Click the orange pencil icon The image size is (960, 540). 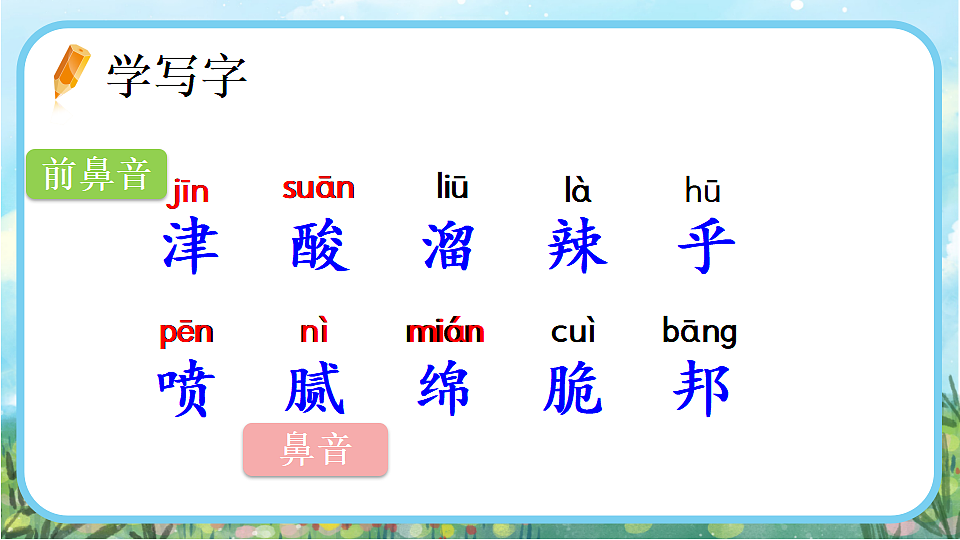[70, 71]
